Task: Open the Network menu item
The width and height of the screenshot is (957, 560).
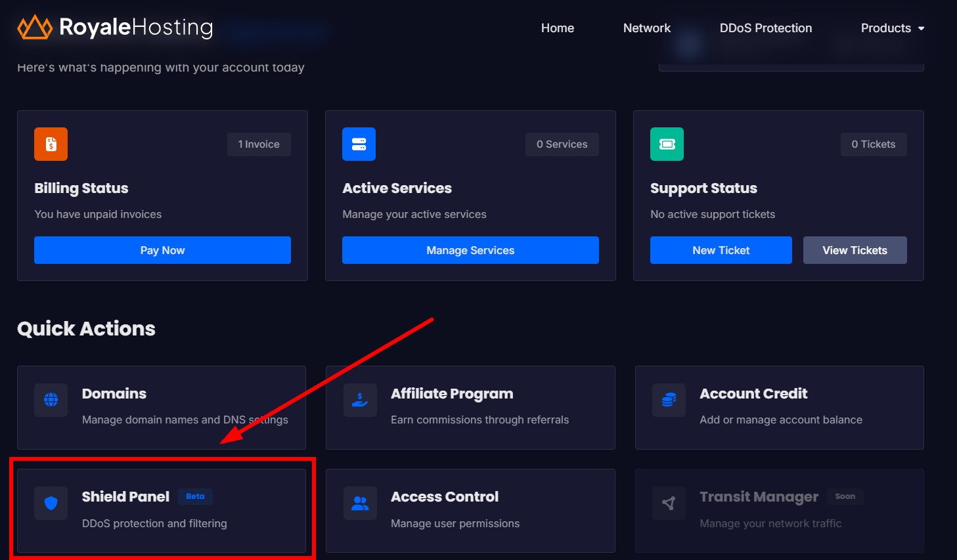Action: (646, 28)
